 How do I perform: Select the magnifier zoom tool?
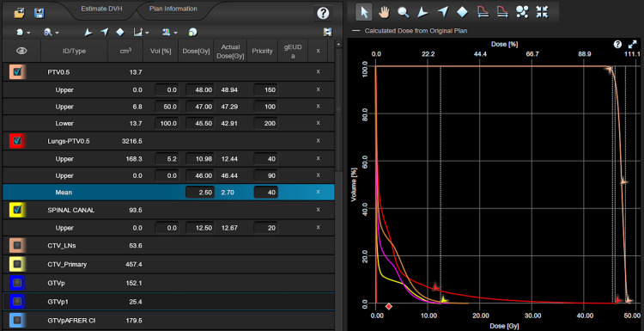point(404,12)
